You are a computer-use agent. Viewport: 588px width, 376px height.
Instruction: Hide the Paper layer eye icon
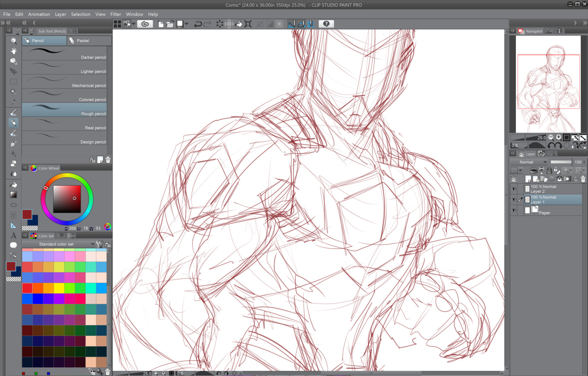[x=514, y=210]
